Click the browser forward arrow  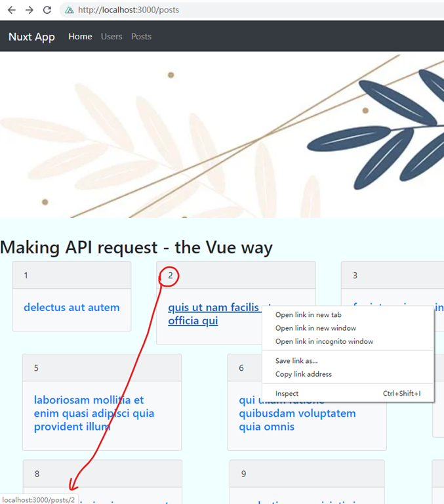pos(30,10)
